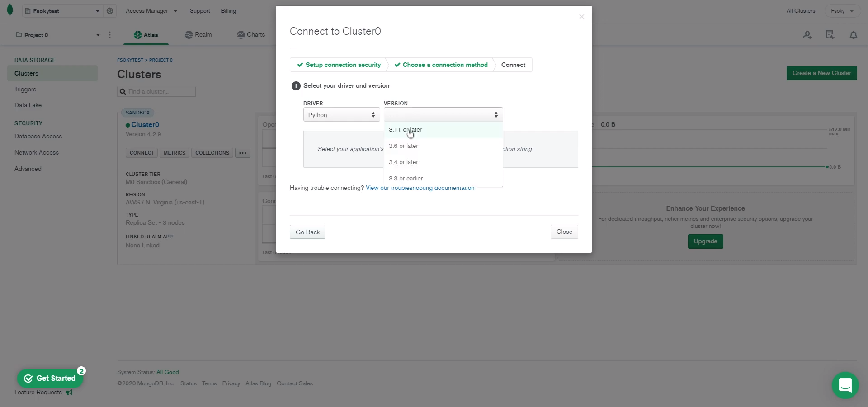Click Create a New Cluster button
The width and height of the screenshot is (868, 407).
821,73
